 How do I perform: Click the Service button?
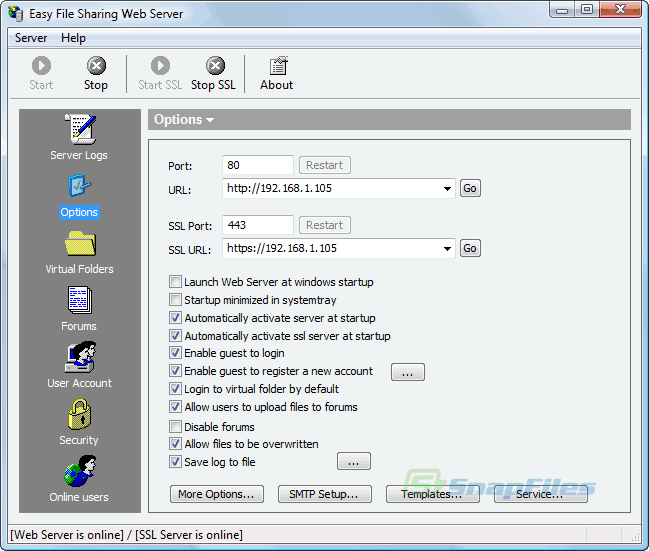541,494
